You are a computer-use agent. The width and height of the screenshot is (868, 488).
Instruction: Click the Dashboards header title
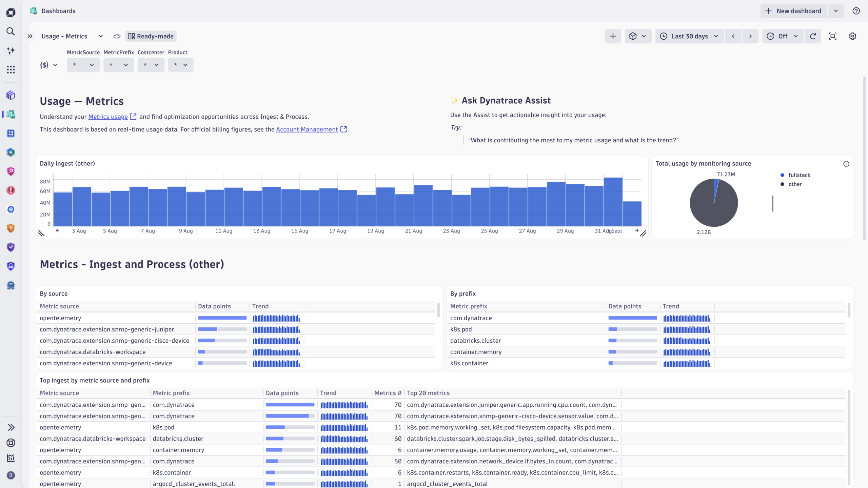(x=59, y=11)
